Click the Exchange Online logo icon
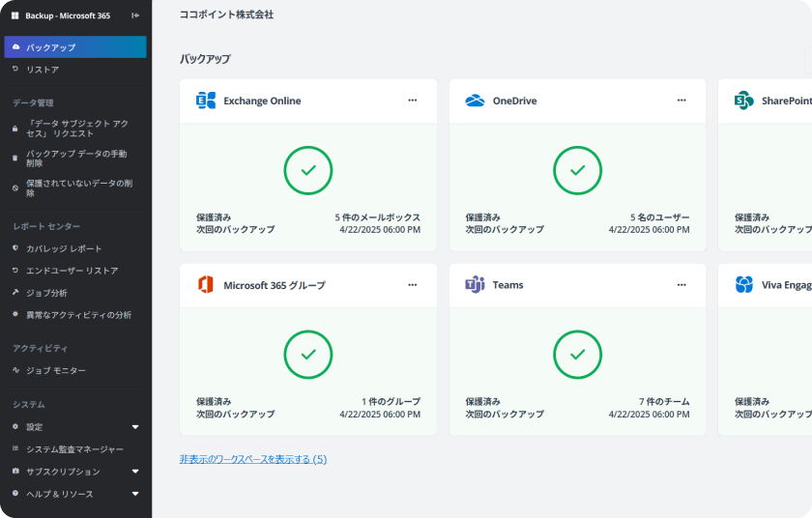Viewport: 812px width, 518px height. [x=206, y=101]
